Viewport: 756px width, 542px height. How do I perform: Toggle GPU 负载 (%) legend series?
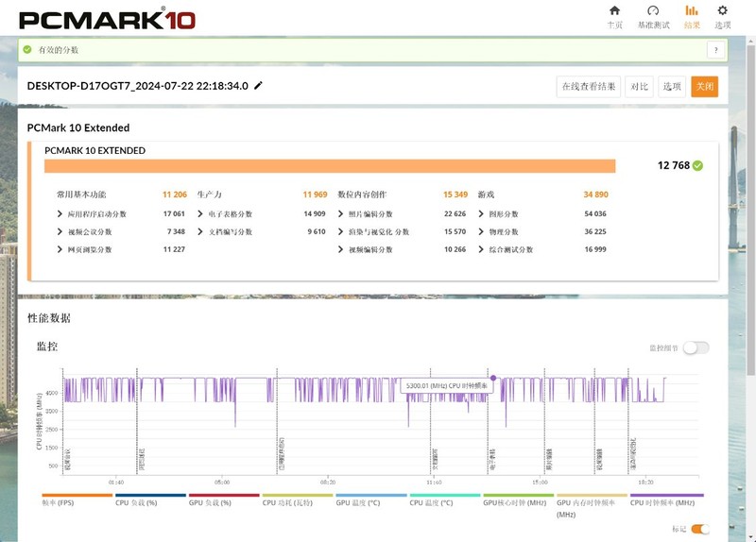tap(224, 500)
